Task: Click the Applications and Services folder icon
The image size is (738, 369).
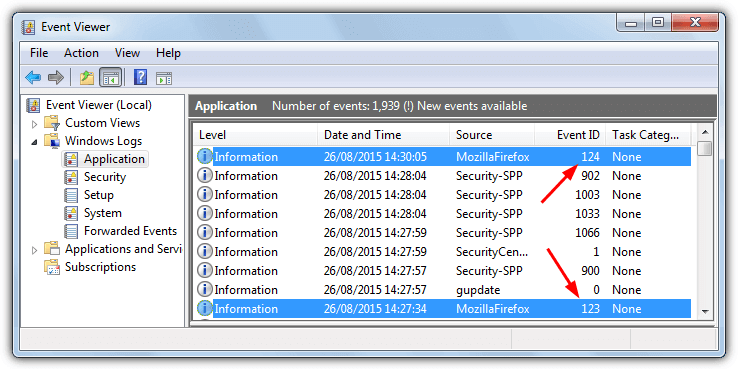Action: pyautogui.click(x=52, y=249)
